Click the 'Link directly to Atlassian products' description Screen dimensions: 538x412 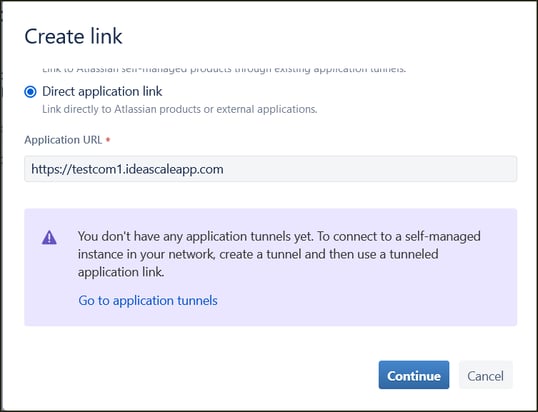[x=180, y=109]
